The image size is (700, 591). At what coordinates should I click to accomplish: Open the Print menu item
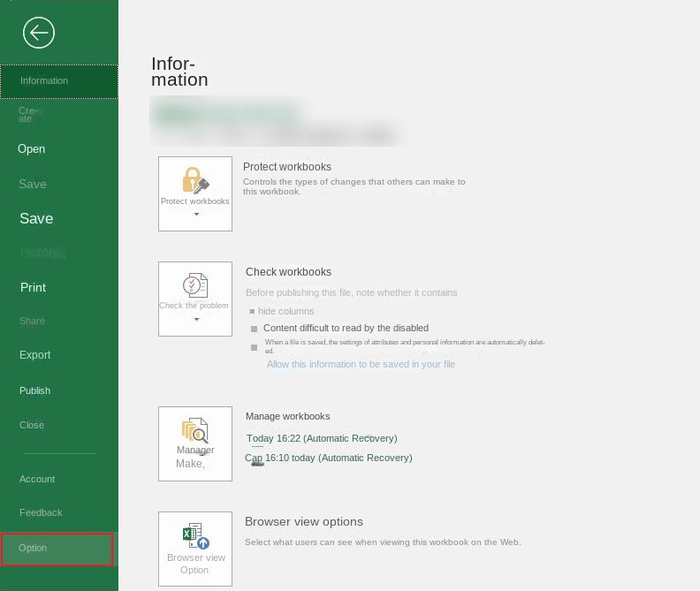pyautogui.click(x=34, y=287)
